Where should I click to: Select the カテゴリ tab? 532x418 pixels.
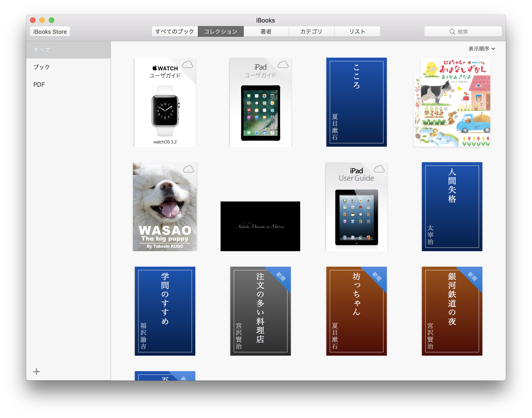click(311, 32)
